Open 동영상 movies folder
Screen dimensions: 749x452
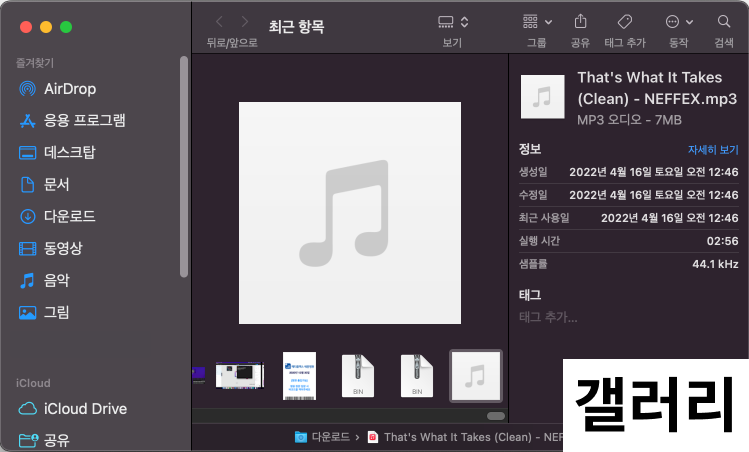coord(63,248)
